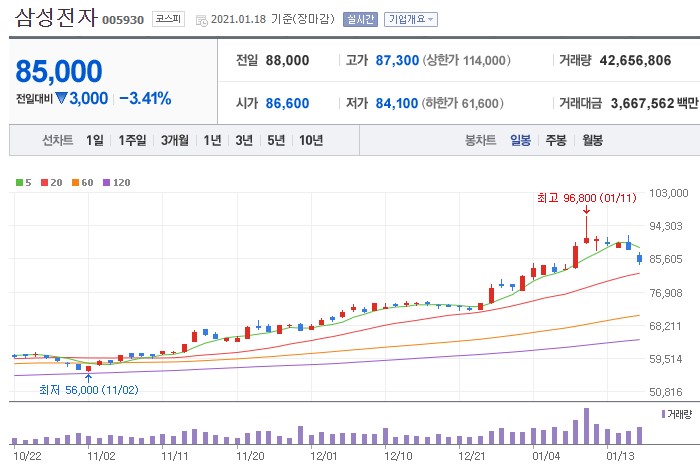The width and height of the screenshot is (700, 471).
Task: Click the 코스피 market badge
Action: [x=168, y=19]
